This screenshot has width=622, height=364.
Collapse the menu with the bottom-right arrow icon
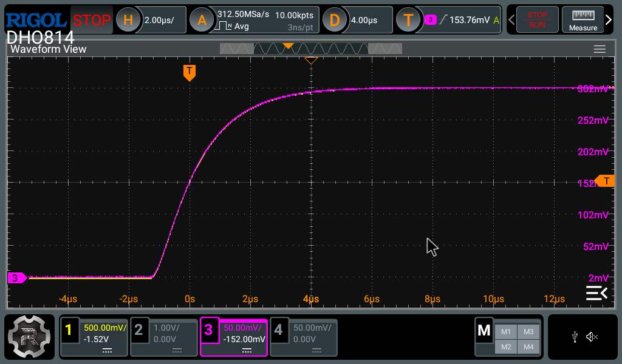pyautogui.click(x=596, y=292)
